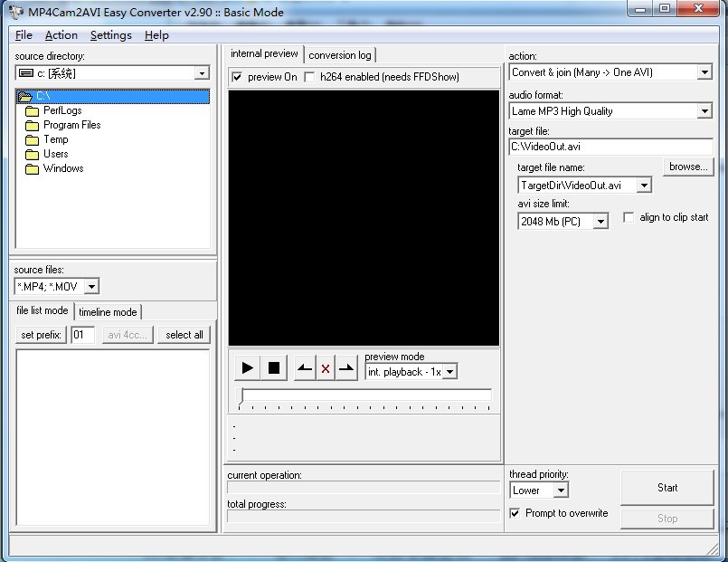728x562 pixels.
Task: Click the red X clear marks button
Action: tap(326, 368)
